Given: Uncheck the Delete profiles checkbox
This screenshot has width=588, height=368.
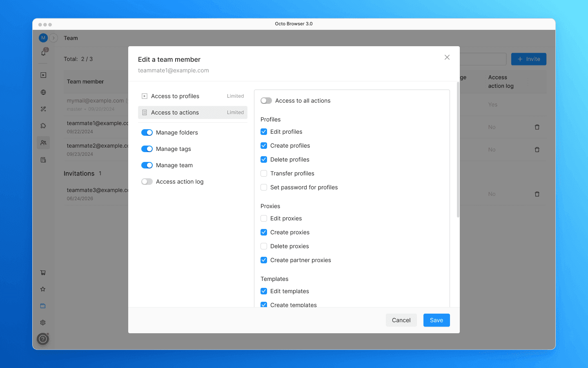Looking at the screenshot, I should point(264,159).
